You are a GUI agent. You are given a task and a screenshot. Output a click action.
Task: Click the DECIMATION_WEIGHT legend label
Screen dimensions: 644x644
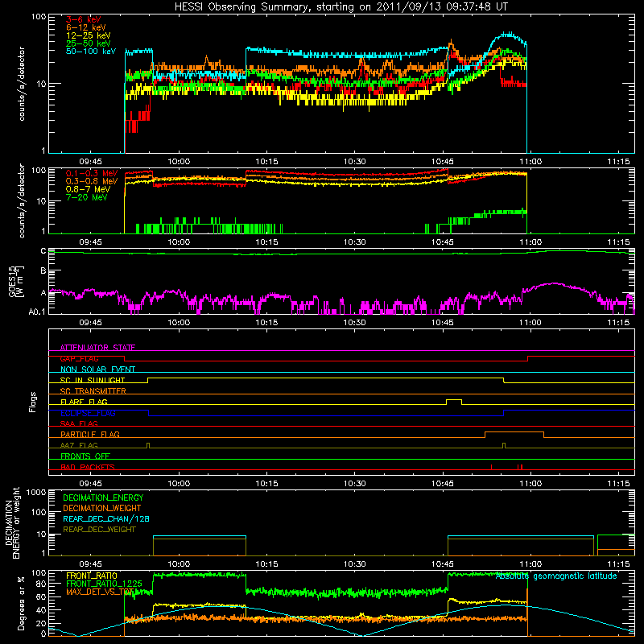coord(102,508)
